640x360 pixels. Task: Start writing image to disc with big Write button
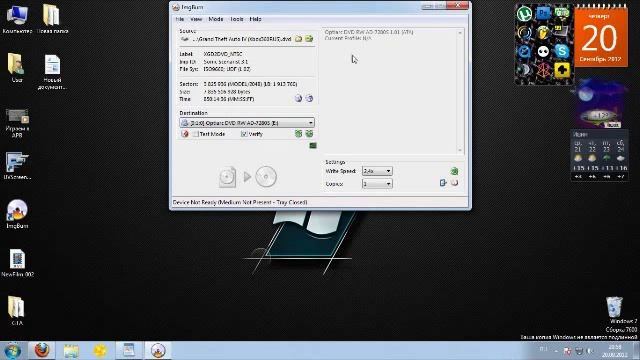pyautogui.click(x=248, y=177)
